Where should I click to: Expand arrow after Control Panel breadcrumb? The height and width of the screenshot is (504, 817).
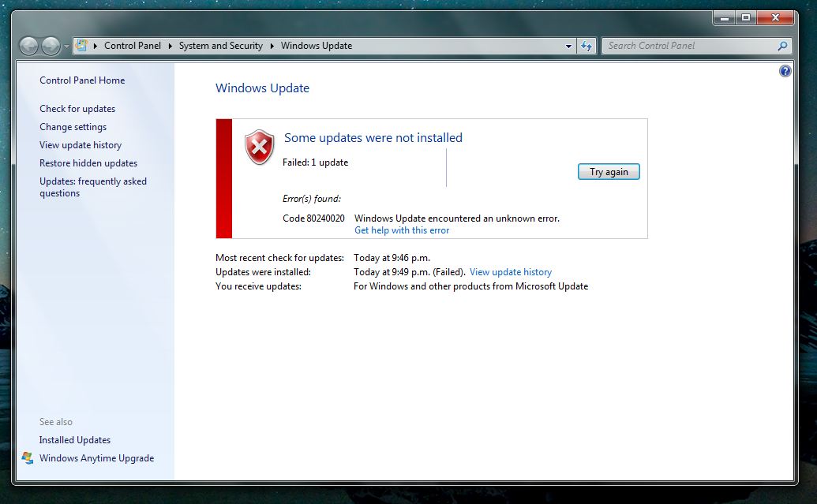click(x=171, y=46)
